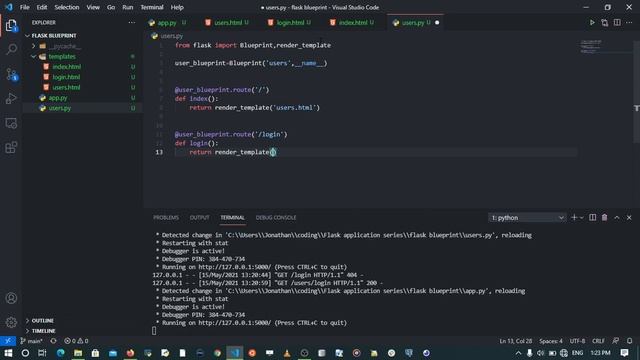Image resolution: width=640 pixels, height=360 pixels.
Task: Close the terminal panel
Action: 629,218
